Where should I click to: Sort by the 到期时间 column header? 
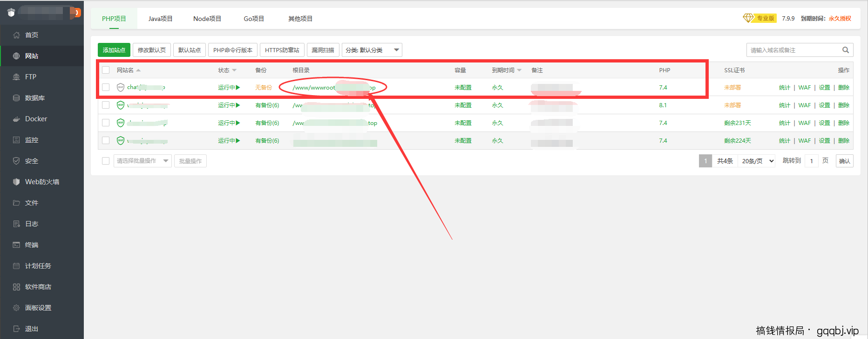click(507, 70)
